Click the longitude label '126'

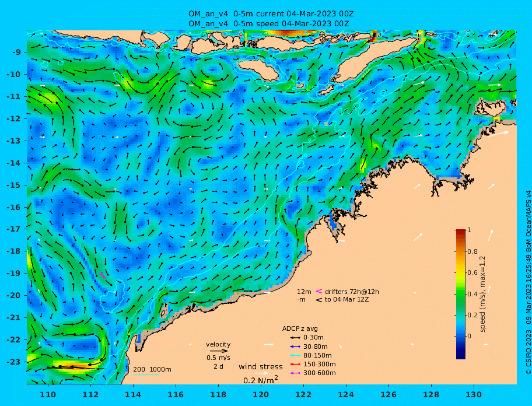(388, 394)
